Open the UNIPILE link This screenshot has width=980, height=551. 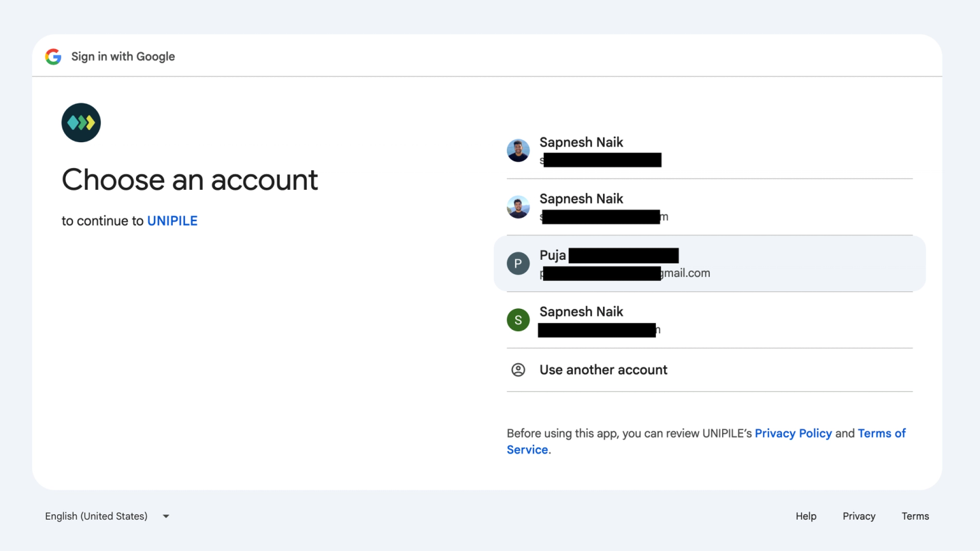point(172,220)
